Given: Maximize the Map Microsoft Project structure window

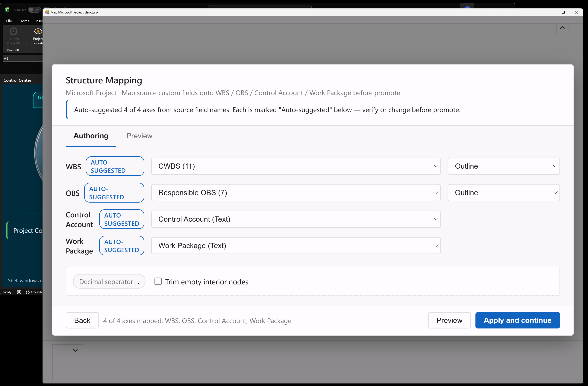Looking at the screenshot, I should click(563, 12).
